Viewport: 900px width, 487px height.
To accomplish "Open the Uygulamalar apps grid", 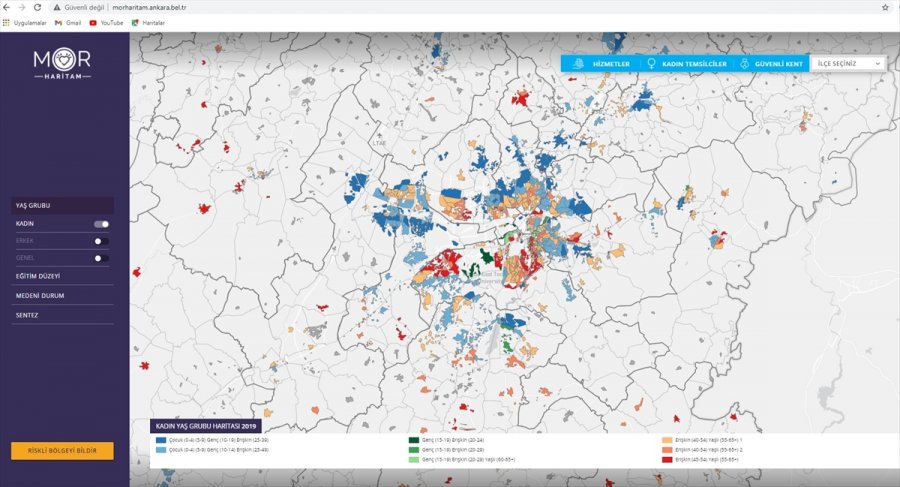I will tap(24, 22).
